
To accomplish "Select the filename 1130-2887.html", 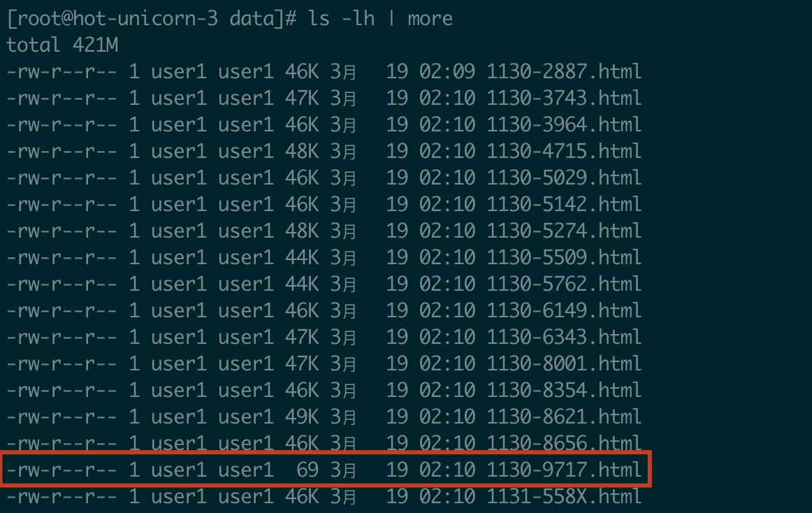I will 564,71.
